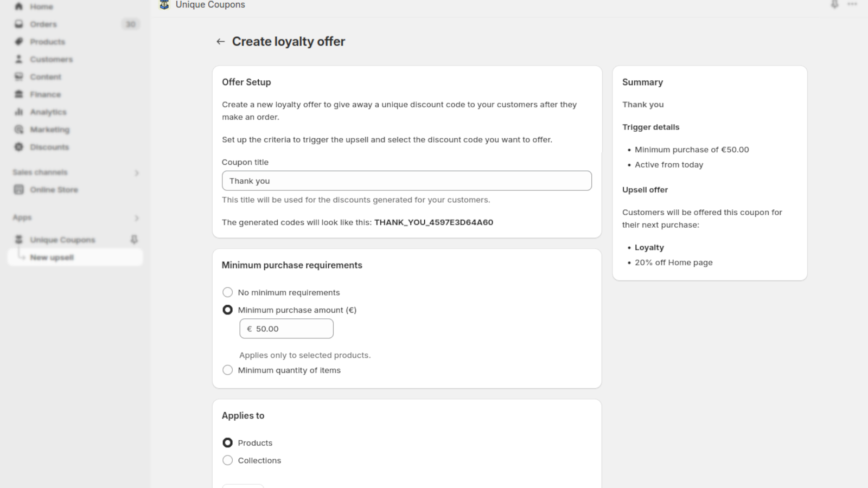Select Minimum quantity of items option

coord(227,370)
